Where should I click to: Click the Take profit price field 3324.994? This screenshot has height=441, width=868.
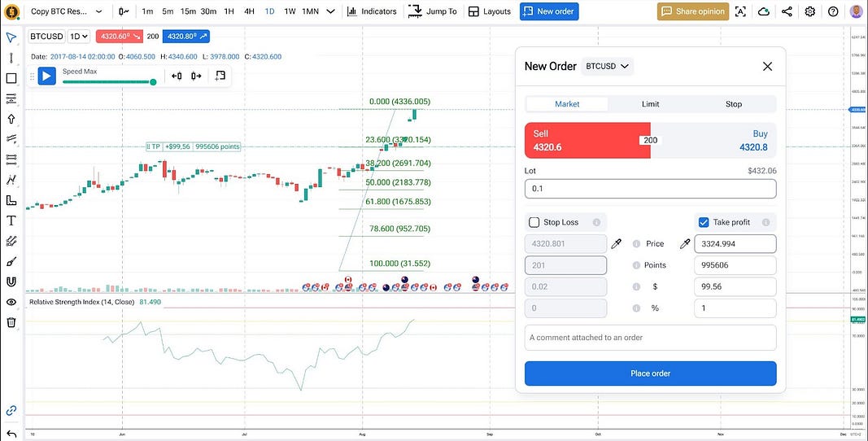pyautogui.click(x=735, y=244)
